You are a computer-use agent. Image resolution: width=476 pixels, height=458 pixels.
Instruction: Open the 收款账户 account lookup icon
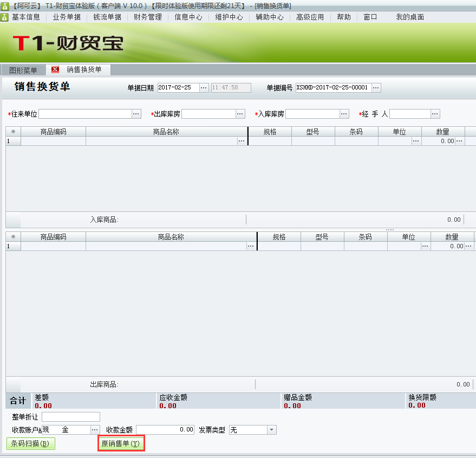[93, 429]
